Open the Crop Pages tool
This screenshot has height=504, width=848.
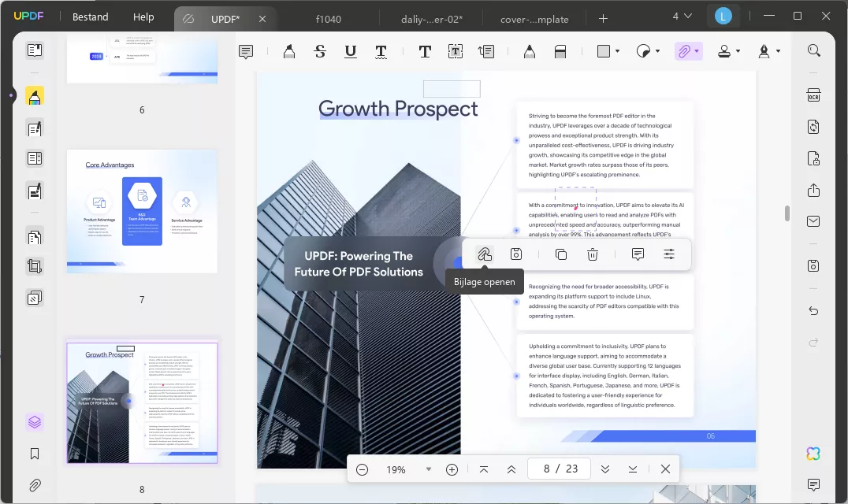pos(35,266)
